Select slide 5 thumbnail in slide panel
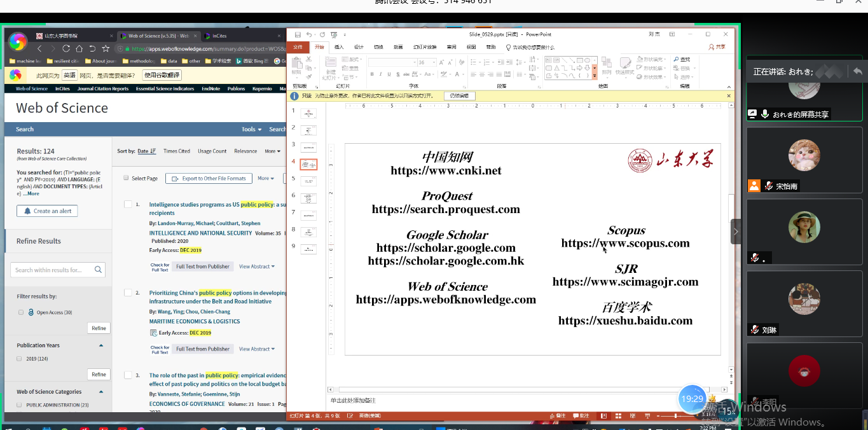The height and width of the screenshot is (430, 868). point(308,181)
